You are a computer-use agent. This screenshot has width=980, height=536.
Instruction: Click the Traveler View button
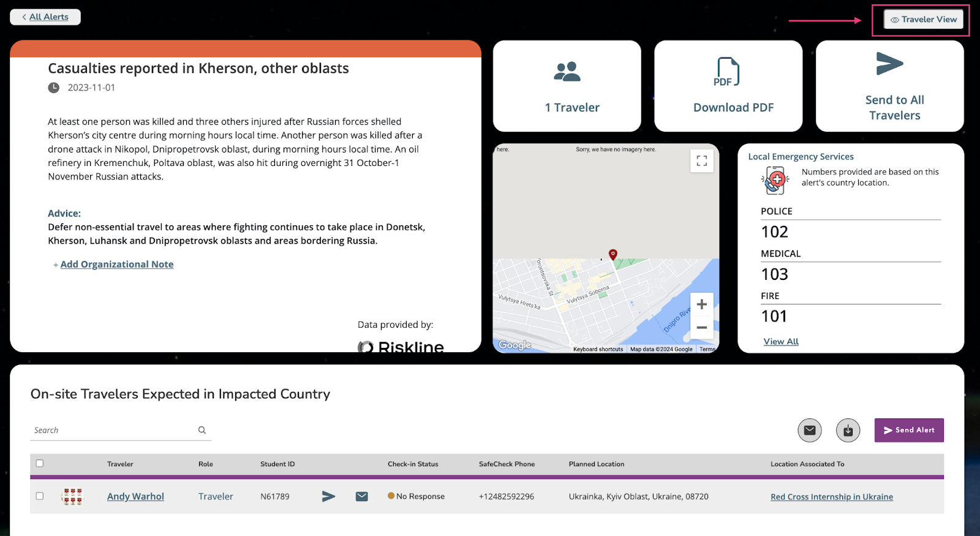923,20
